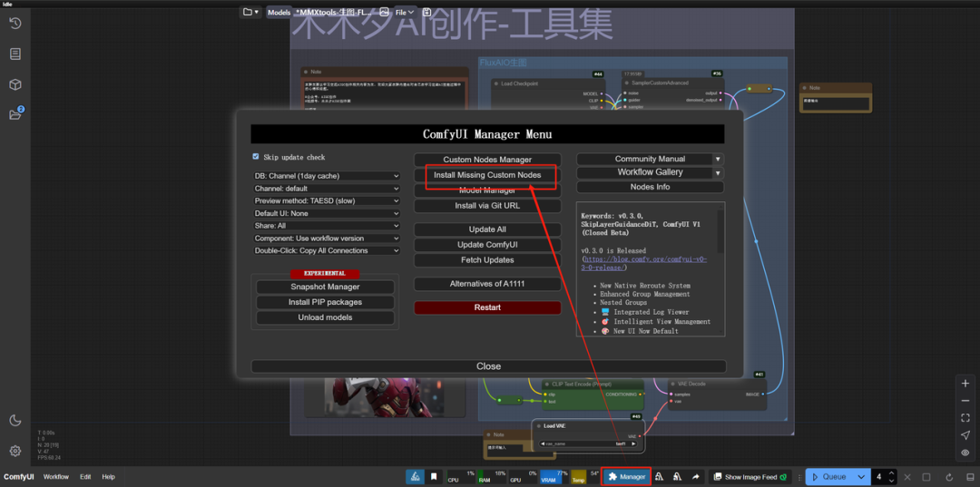Click the Manager button in bottom bar
980x487 pixels.
[626, 477]
